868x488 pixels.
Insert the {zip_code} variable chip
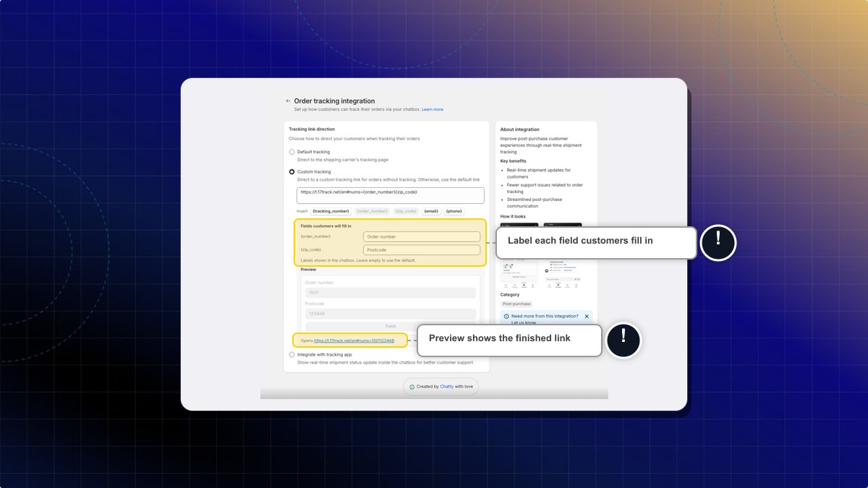[406, 211]
